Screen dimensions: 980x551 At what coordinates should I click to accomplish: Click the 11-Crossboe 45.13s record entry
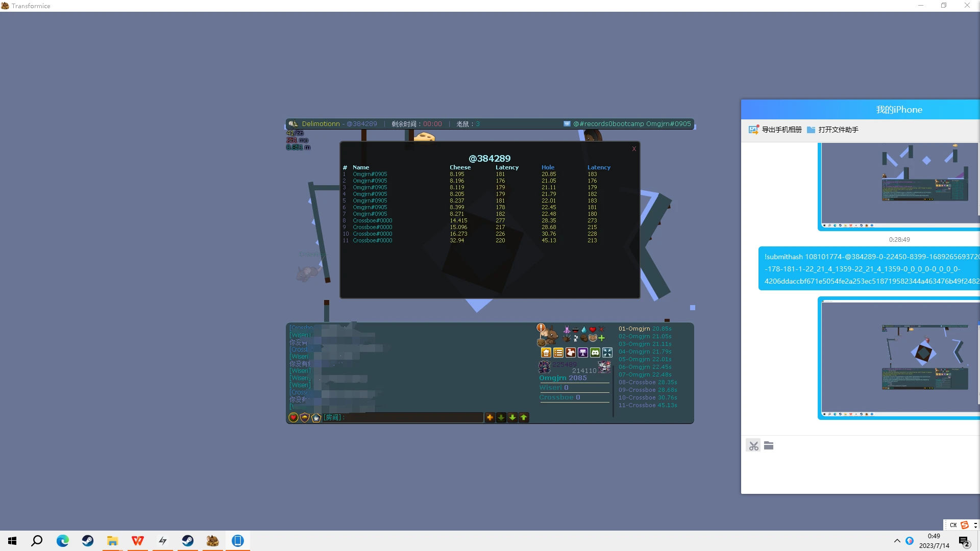(648, 405)
